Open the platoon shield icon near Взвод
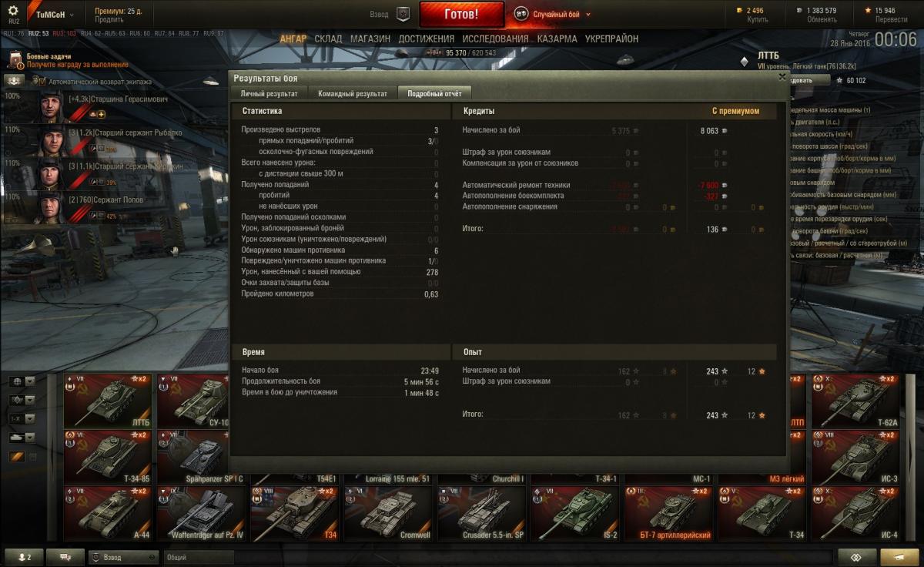This screenshot has width=924, height=567. (403, 14)
